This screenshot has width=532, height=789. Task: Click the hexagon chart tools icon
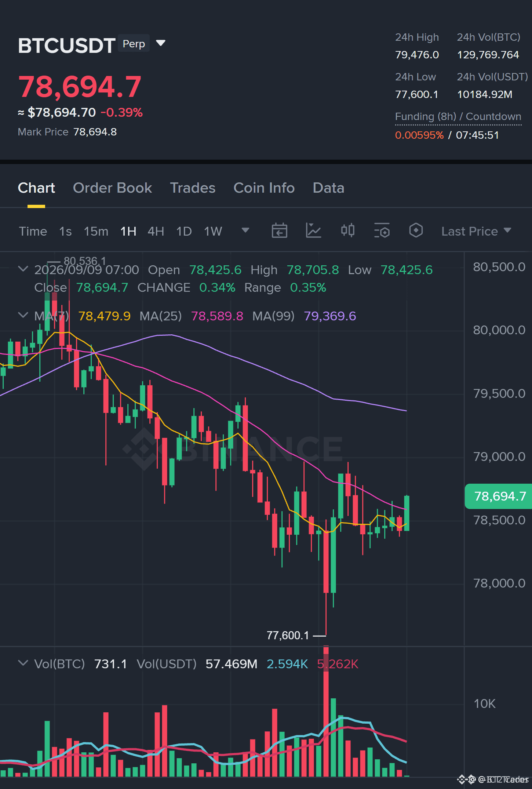[416, 231]
